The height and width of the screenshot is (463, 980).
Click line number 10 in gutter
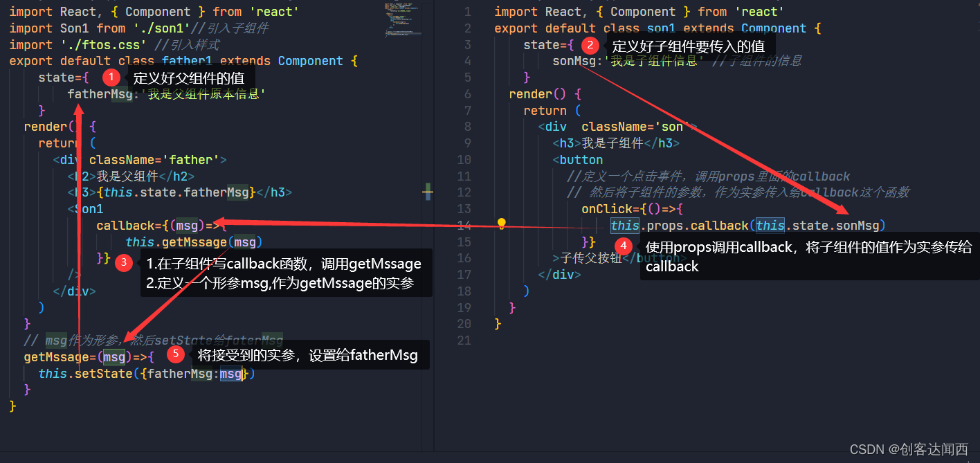click(464, 160)
